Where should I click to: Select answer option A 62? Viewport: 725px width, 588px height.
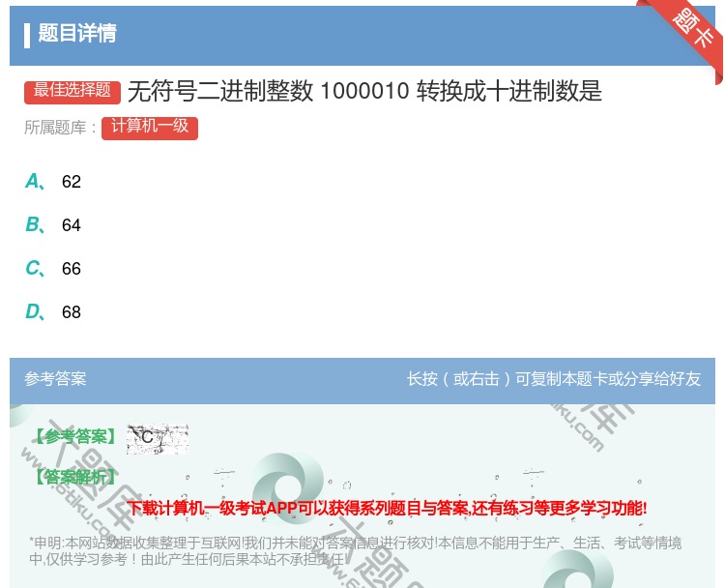tap(53, 182)
